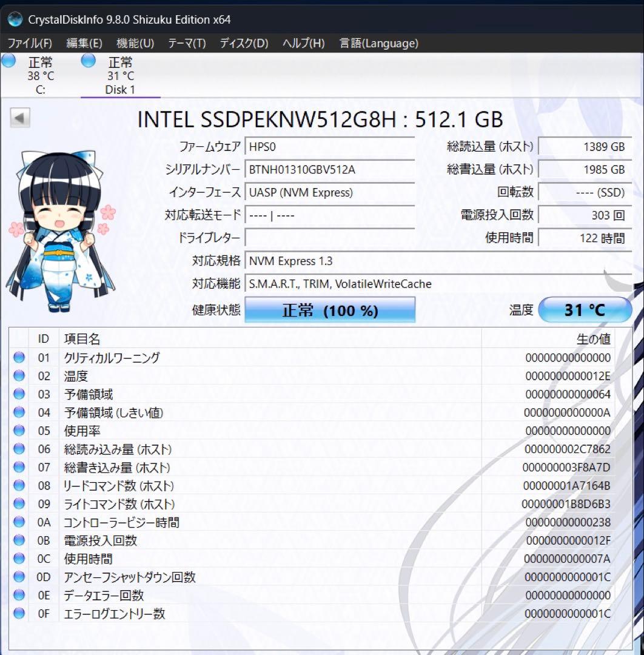Click raw value 0000000000012F
This screenshot has width=644, height=655.
click(x=568, y=540)
